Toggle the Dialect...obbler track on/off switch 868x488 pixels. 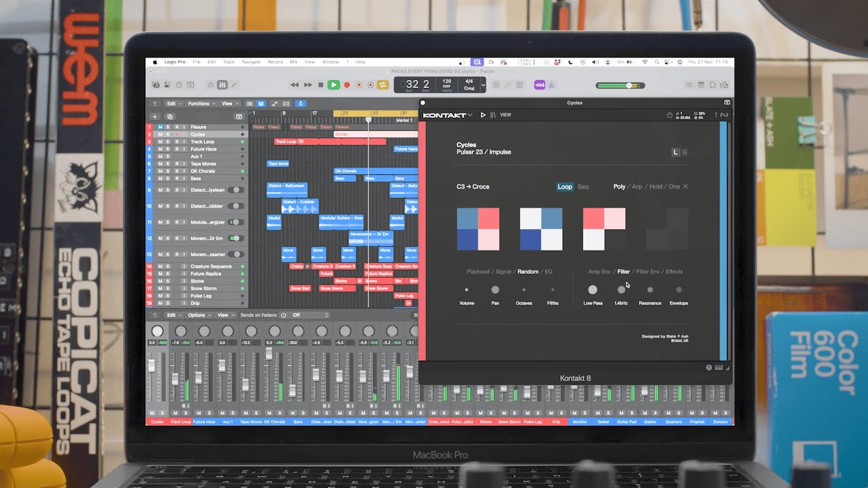coord(235,206)
